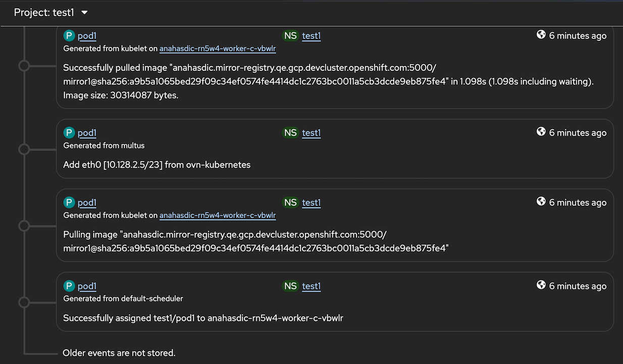Click the globe icon in the default-scheduler event
Viewport: 623px width, 364px height.
pos(541,285)
